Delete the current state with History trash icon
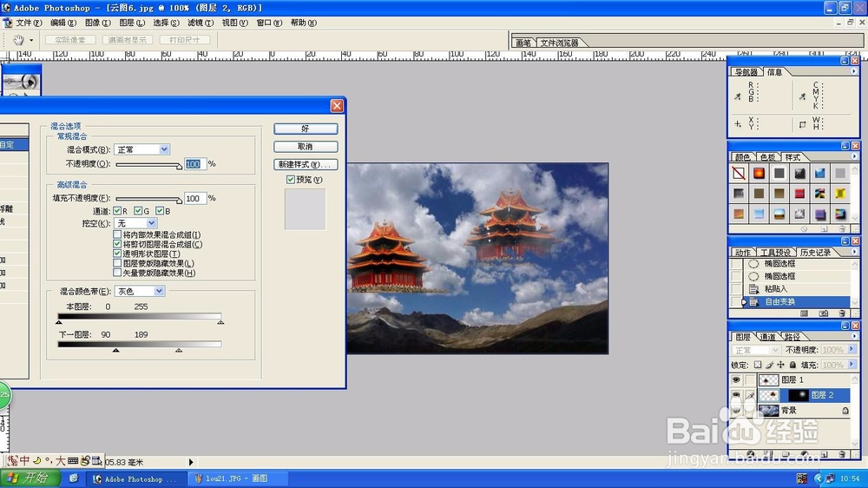The height and width of the screenshot is (488, 868). (842, 313)
